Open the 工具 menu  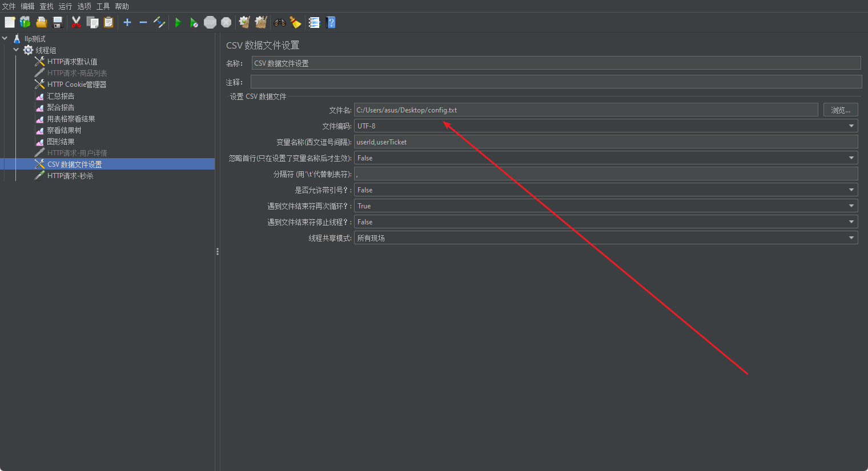click(x=103, y=6)
